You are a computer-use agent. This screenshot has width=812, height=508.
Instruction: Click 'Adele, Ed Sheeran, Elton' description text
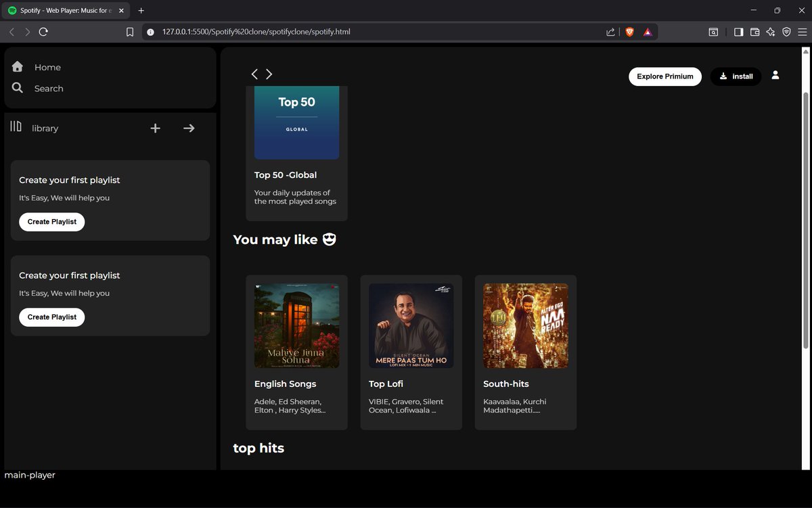[x=290, y=406]
